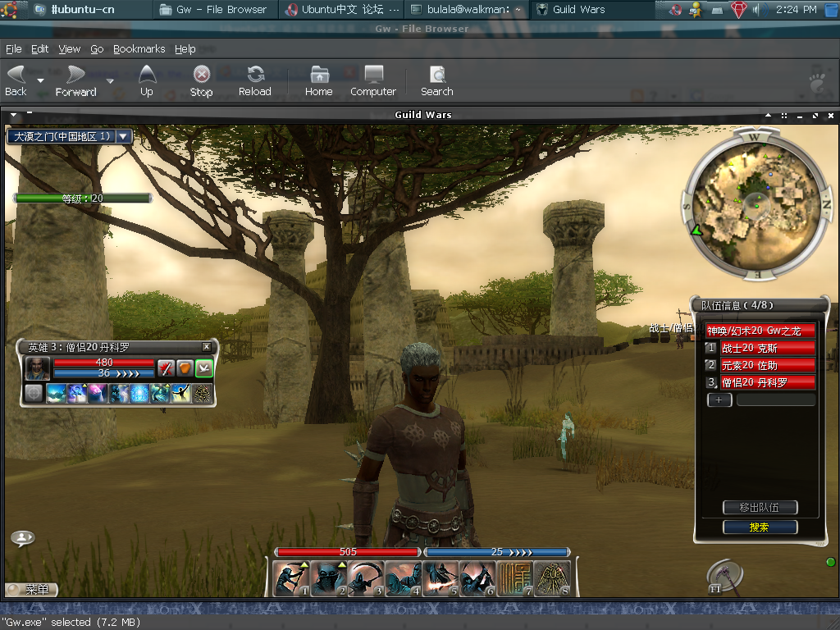Set hero to guard mode with shield icon
Screen dimensions: 840x630
coord(185,368)
